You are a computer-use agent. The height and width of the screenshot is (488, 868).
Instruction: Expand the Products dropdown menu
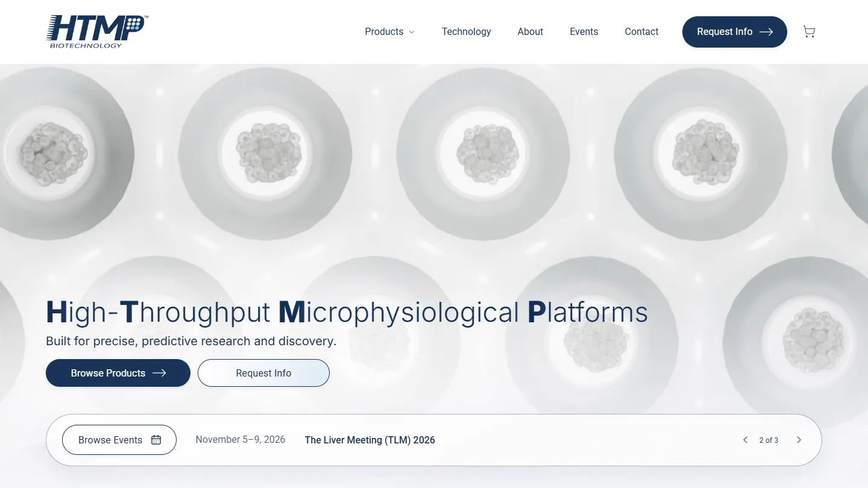389,32
